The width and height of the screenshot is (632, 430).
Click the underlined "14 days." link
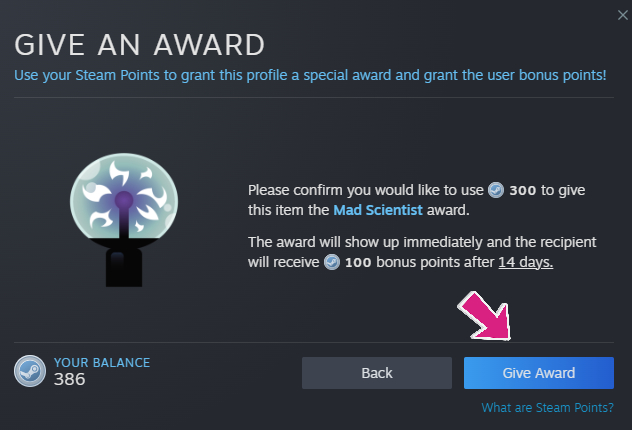524,262
